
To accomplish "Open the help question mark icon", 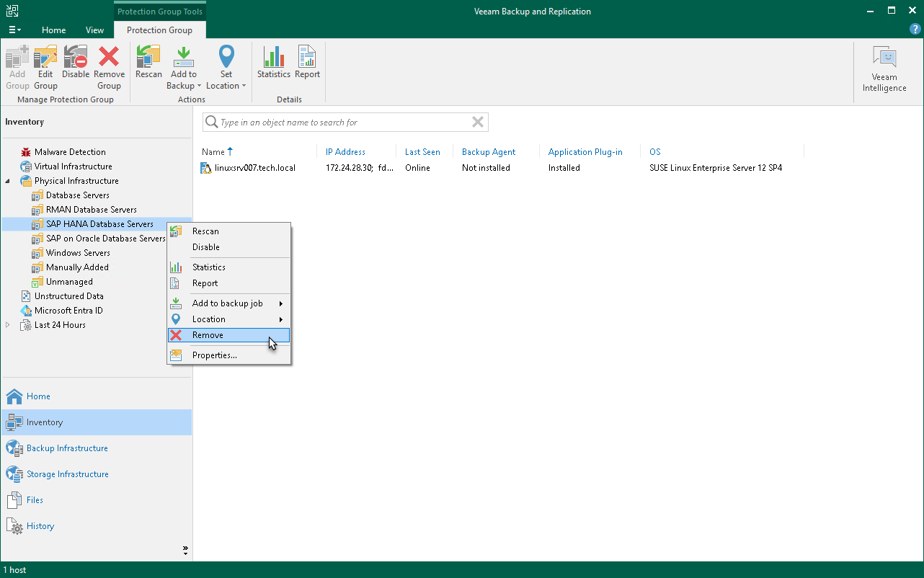I will pyautogui.click(x=915, y=30).
